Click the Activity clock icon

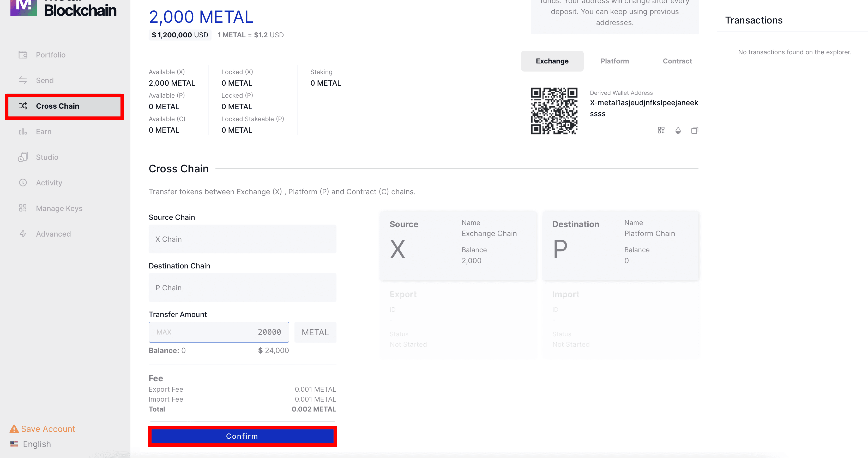(23, 183)
